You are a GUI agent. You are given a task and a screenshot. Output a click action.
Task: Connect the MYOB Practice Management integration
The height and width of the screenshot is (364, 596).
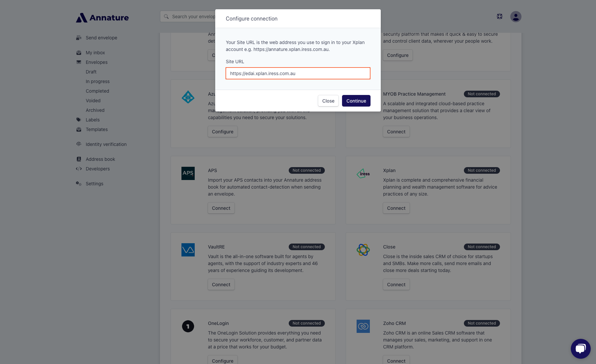point(396,131)
